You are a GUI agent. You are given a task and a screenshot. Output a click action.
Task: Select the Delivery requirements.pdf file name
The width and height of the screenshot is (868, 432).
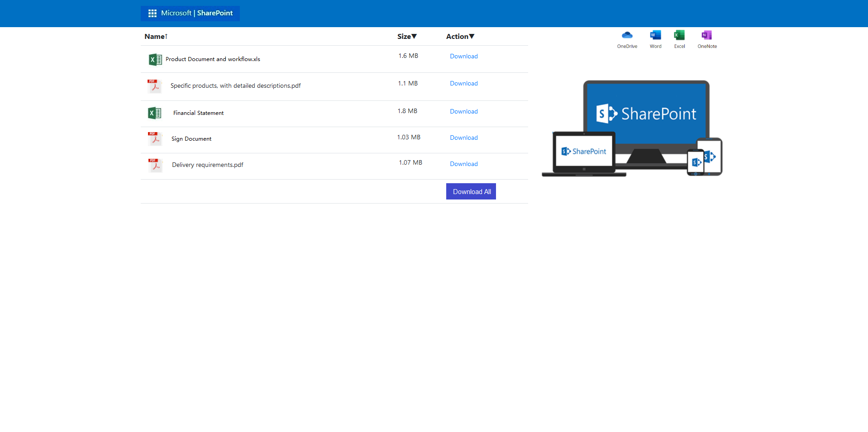click(x=208, y=165)
